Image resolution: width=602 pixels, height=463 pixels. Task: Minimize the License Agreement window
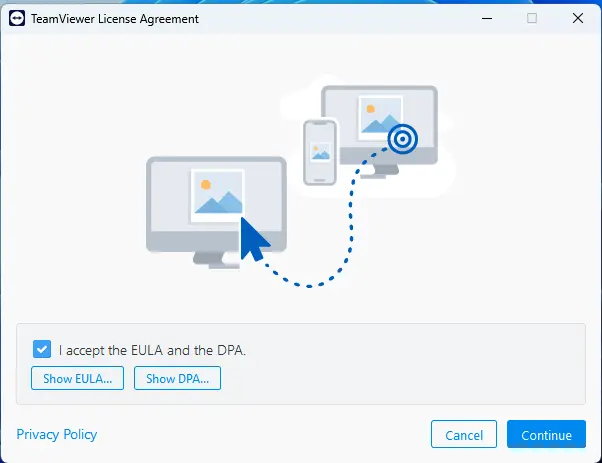[487, 18]
